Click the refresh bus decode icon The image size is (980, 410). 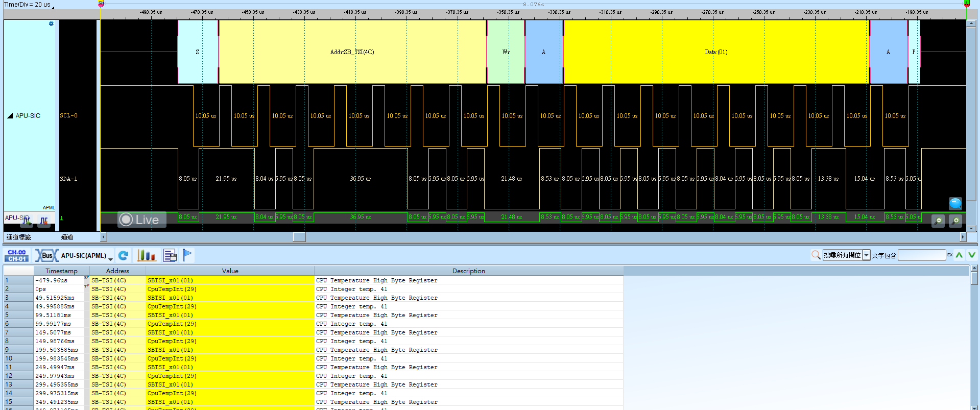click(123, 255)
